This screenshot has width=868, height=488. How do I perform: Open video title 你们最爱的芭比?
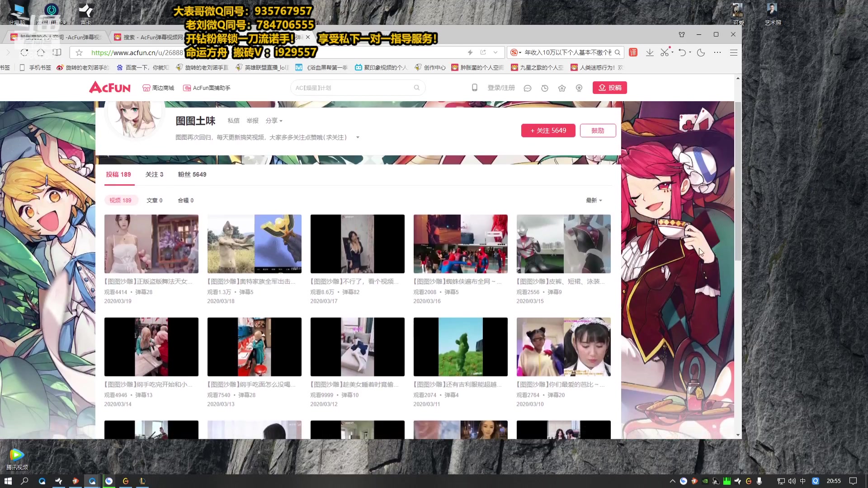[x=560, y=385]
